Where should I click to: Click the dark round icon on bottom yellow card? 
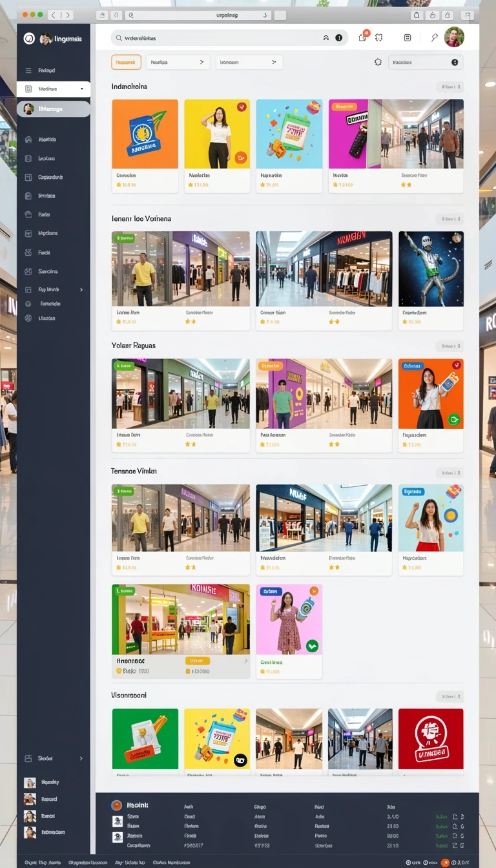240,760
